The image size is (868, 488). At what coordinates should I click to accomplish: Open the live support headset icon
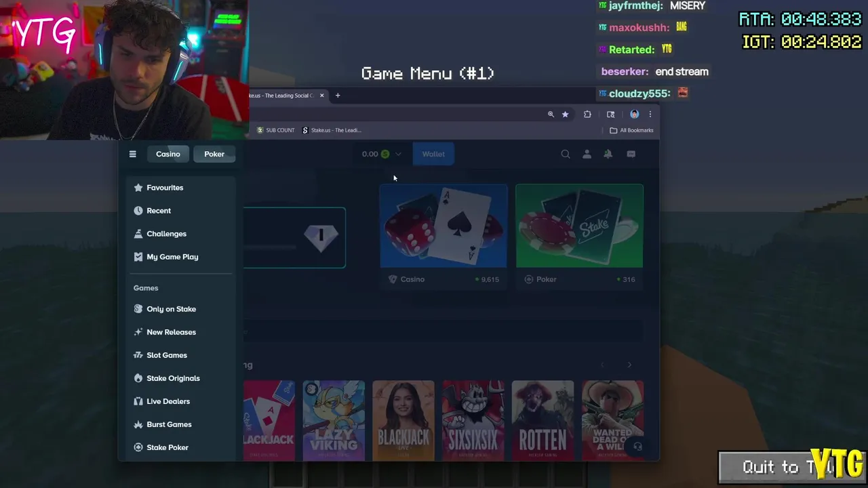pos(637,446)
